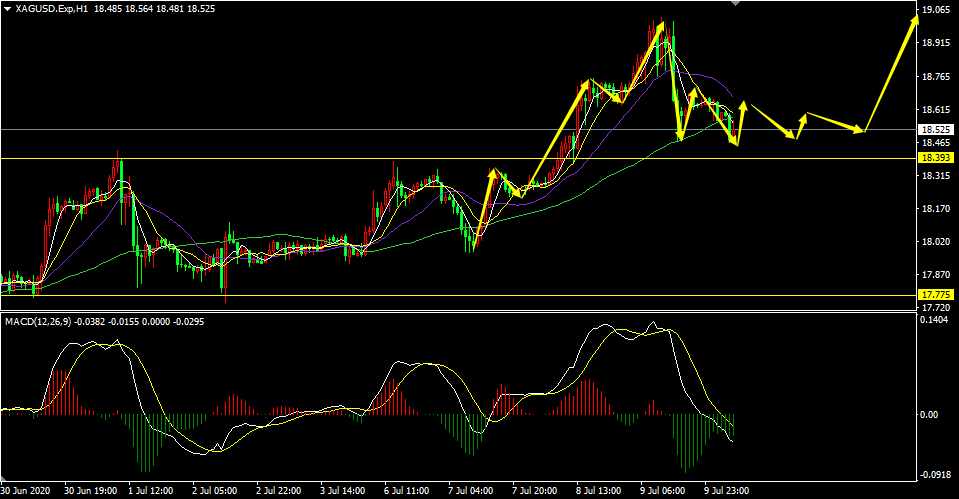The image size is (959, 499).
Task: Select the current price label 18.525
Action: [936, 130]
